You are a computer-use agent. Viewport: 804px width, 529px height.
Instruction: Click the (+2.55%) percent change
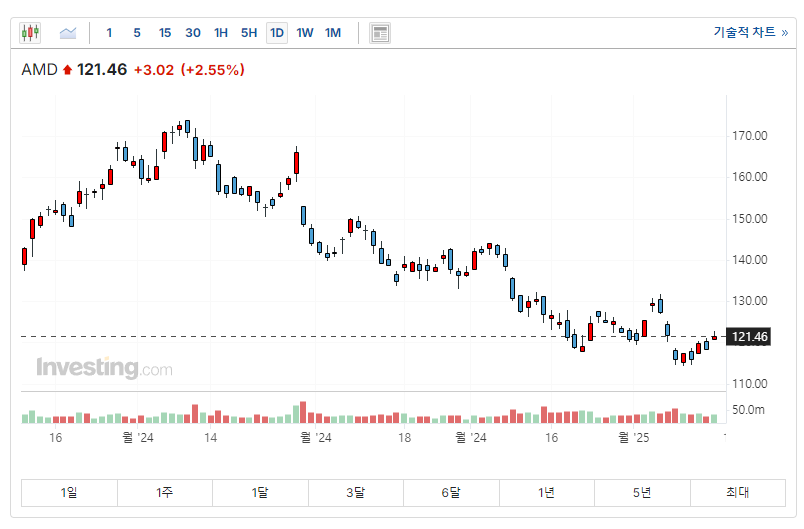(213, 70)
